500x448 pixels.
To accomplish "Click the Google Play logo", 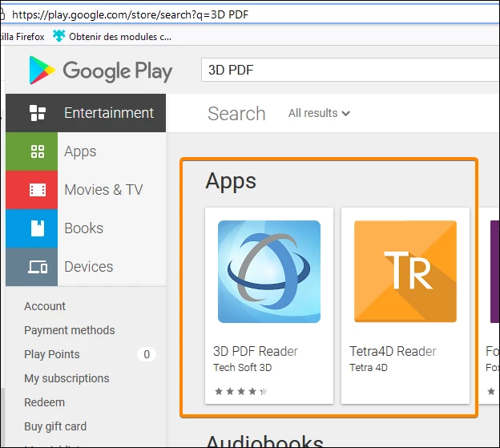I will [x=100, y=71].
